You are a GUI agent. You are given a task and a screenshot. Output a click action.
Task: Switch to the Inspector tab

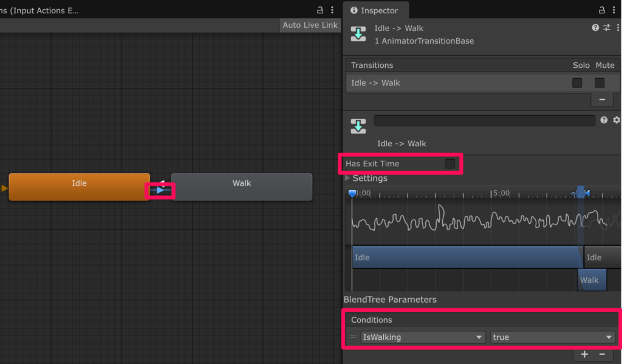(x=375, y=10)
